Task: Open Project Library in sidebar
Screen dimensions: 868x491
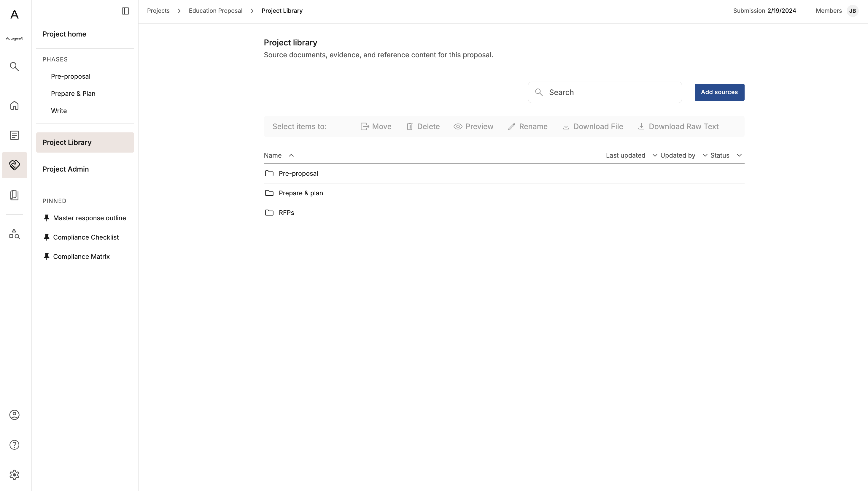Action: tap(85, 142)
